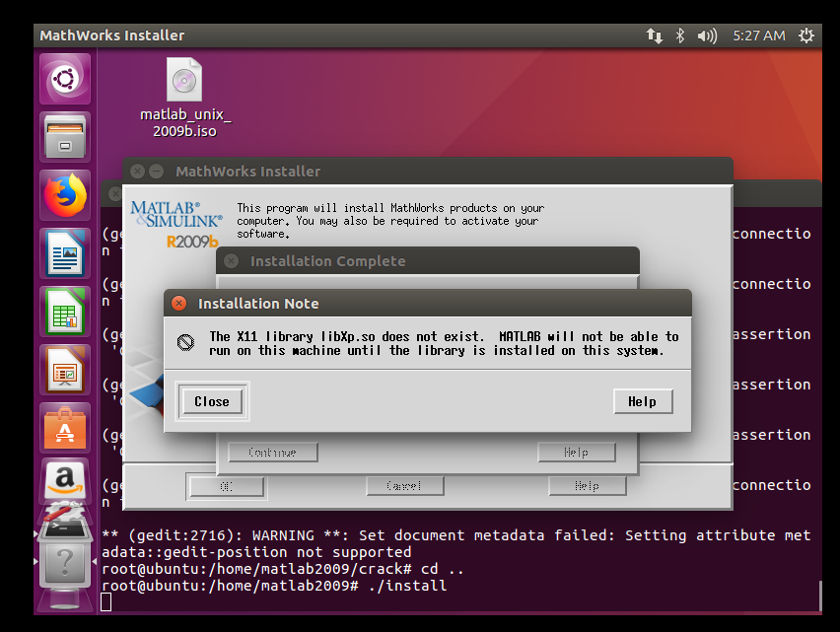Click the installer intro text about MathWorks products

390,221
